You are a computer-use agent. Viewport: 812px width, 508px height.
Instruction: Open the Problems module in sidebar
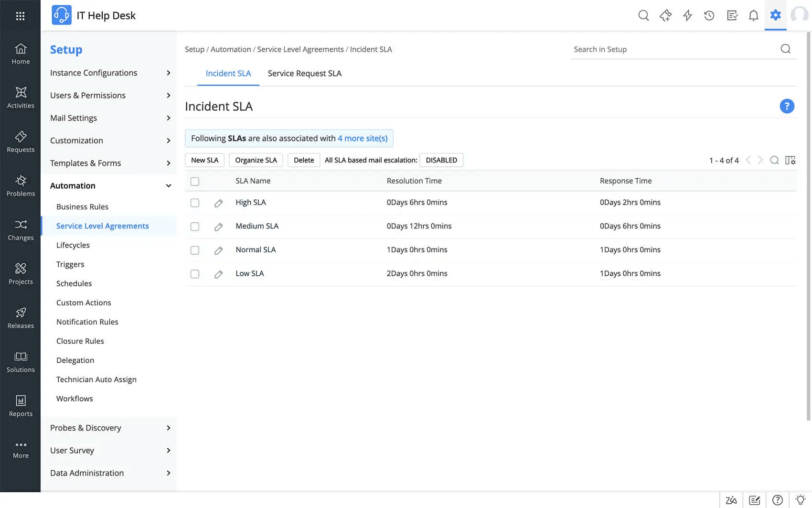[x=21, y=185]
